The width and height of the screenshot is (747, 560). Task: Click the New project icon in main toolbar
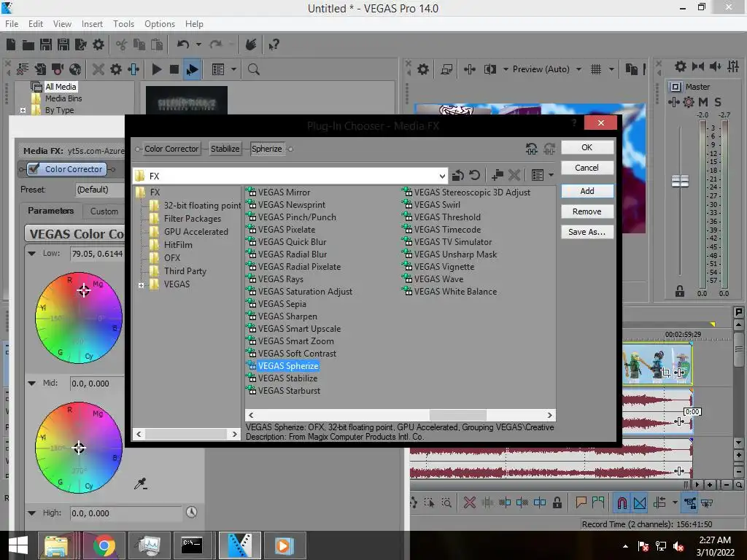[x=11, y=44]
